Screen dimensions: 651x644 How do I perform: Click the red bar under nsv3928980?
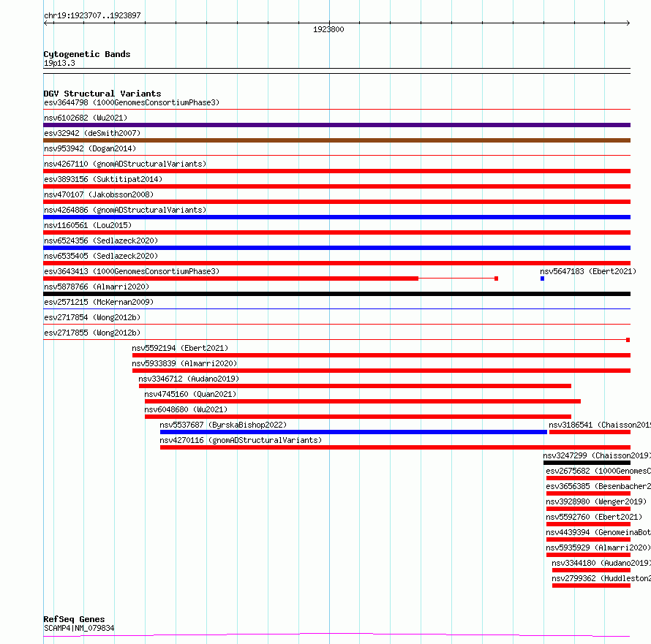(x=588, y=509)
